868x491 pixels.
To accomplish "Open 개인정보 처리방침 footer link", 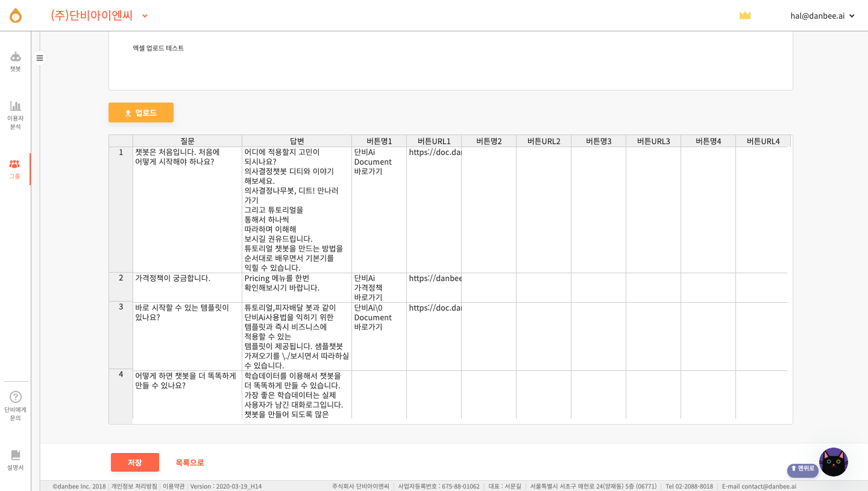I will [x=134, y=486].
